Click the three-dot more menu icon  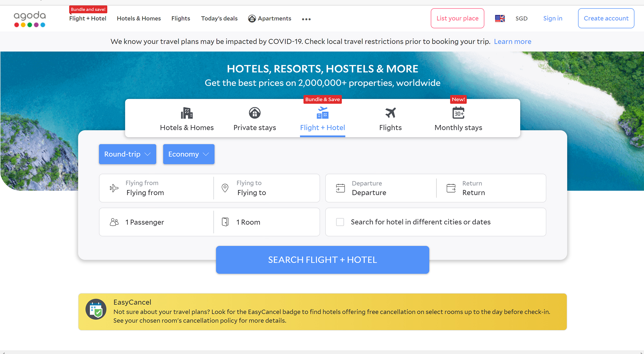click(306, 19)
